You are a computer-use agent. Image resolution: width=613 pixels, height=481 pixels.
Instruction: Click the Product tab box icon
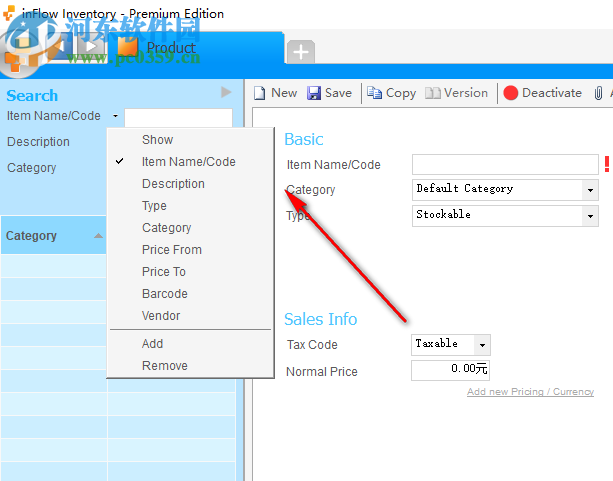tap(128, 47)
